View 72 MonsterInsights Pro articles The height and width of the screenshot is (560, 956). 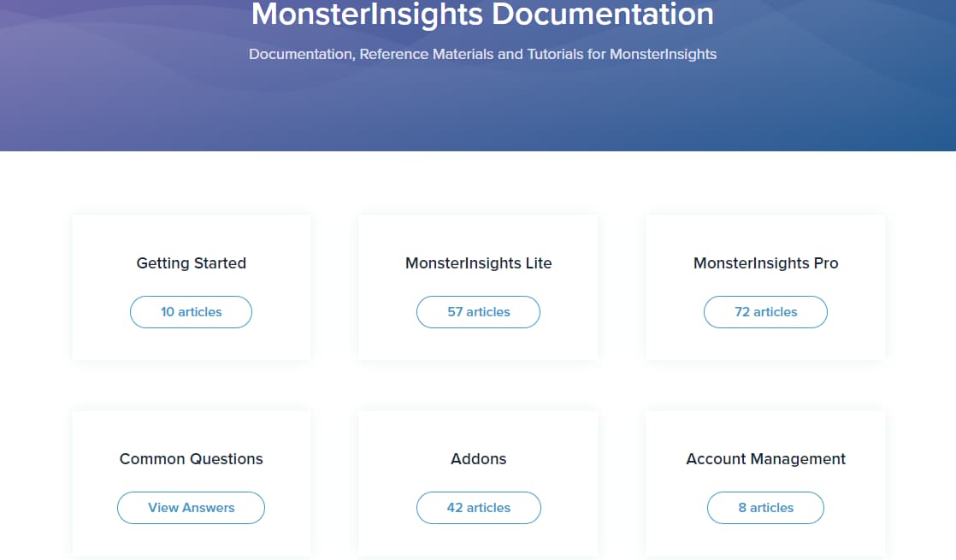point(764,311)
